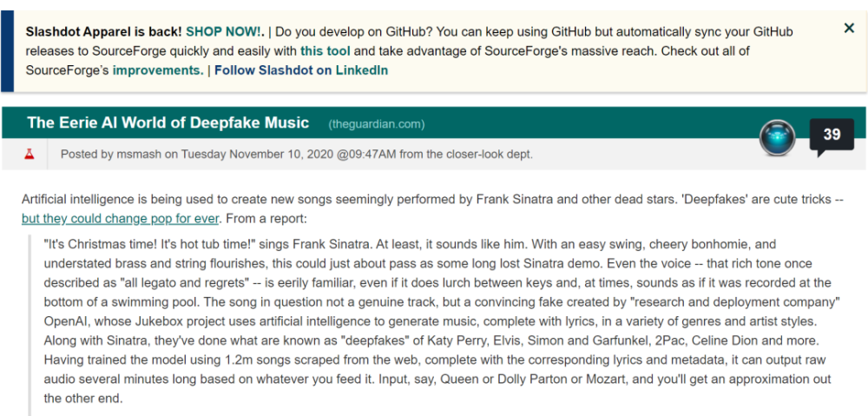This screenshot has width=868, height=416.
Task: Open 'but they could change pop for ever' link
Action: tap(121, 218)
